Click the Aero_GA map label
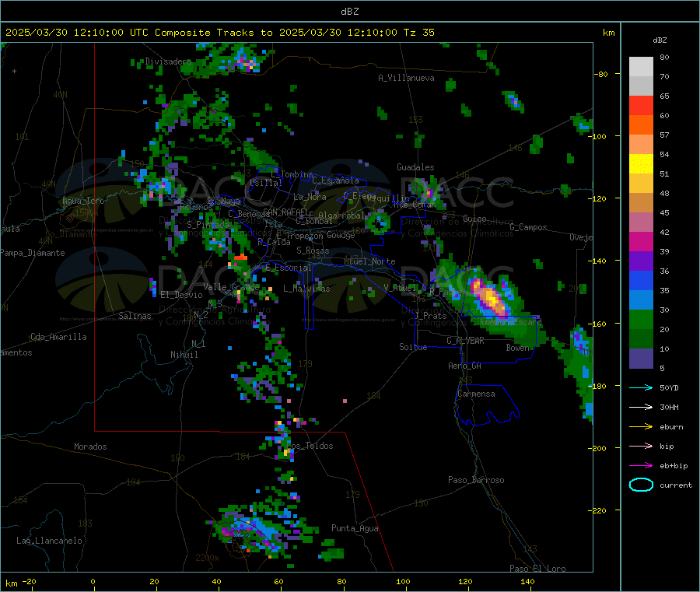The image size is (700, 592). pos(465,366)
